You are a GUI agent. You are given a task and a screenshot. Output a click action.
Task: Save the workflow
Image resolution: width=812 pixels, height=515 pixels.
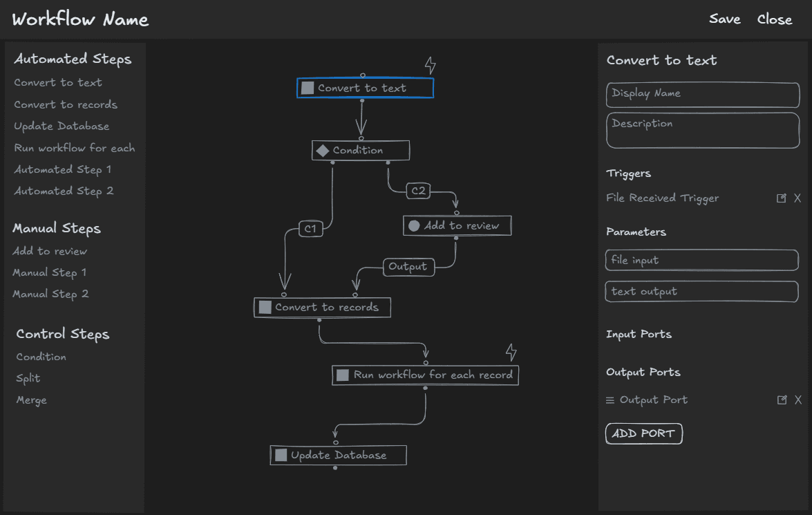(724, 19)
